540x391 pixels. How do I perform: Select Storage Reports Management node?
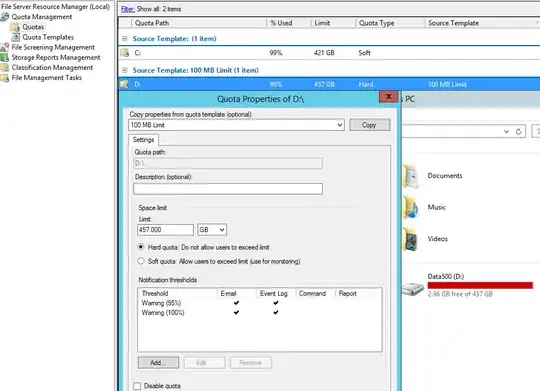56,57
